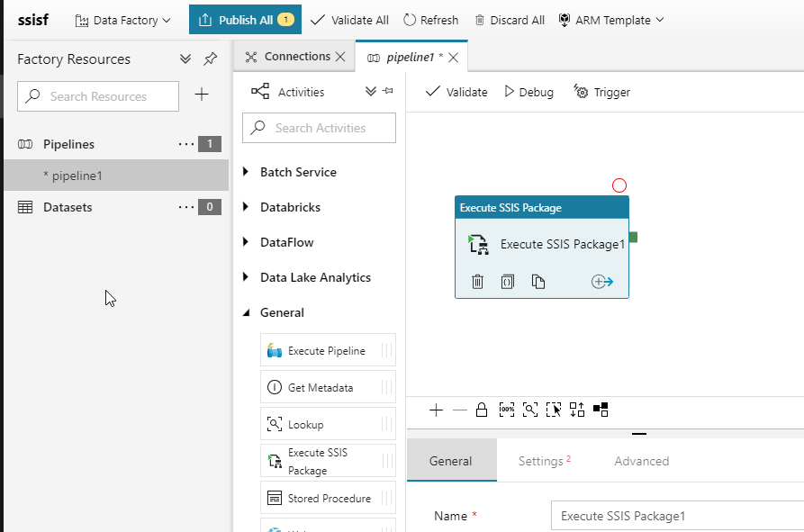The width and height of the screenshot is (804, 532).
Task: Collapse the General activity group
Action: (247, 313)
